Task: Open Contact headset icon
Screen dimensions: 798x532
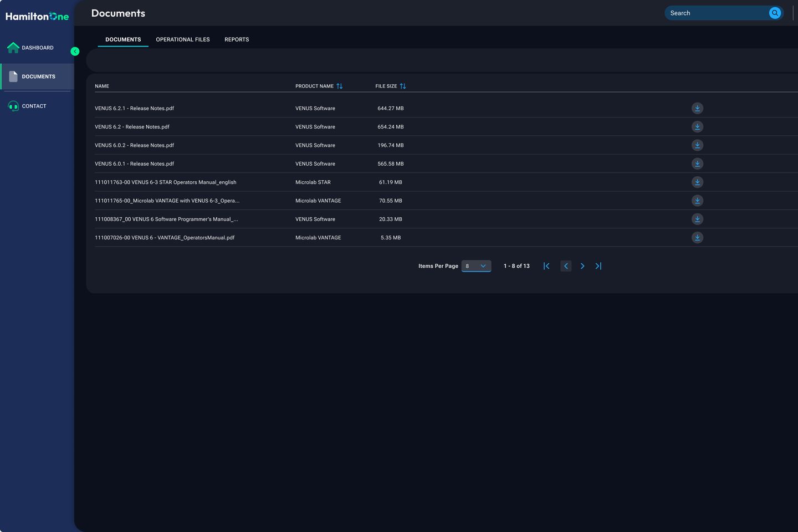Action: click(x=13, y=106)
